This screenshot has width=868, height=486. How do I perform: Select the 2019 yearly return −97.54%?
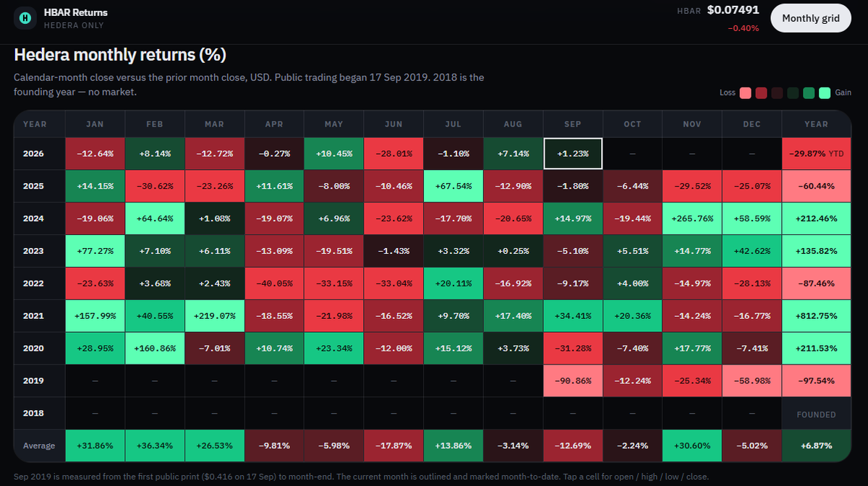point(817,381)
